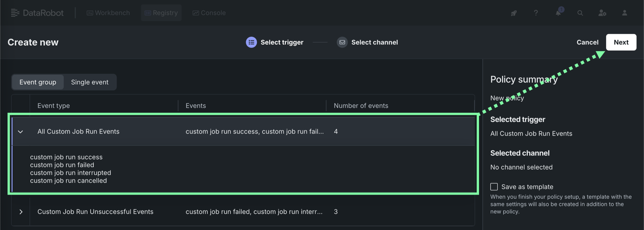The width and height of the screenshot is (644, 230).
Task: Open the notifications bell icon
Action: [558, 13]
